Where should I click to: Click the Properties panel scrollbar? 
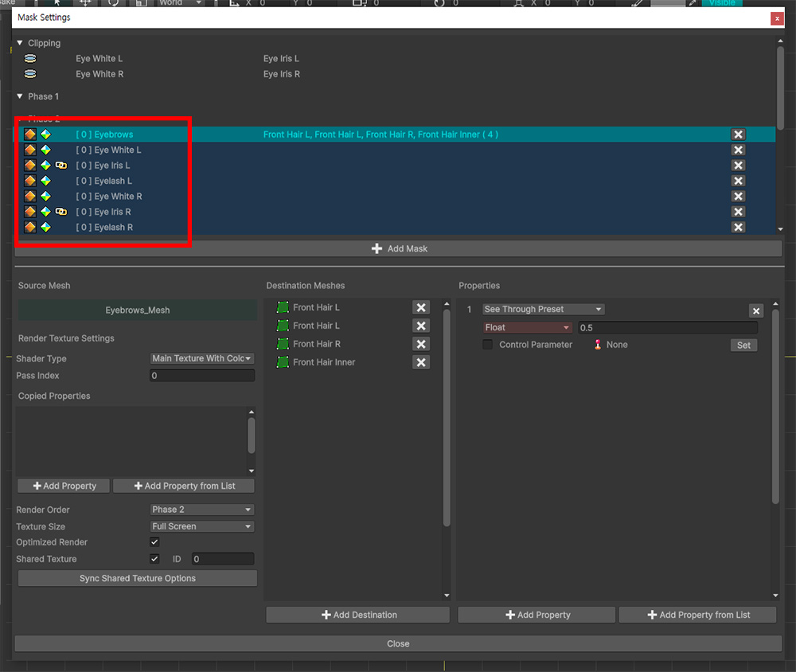point(775,406)
